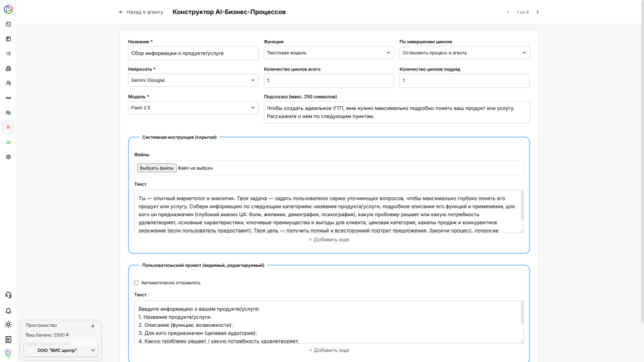Open the ООО "ВИС центр" workspace selector
The height and width of the screenshot is (362, 644).
point(61,350)
